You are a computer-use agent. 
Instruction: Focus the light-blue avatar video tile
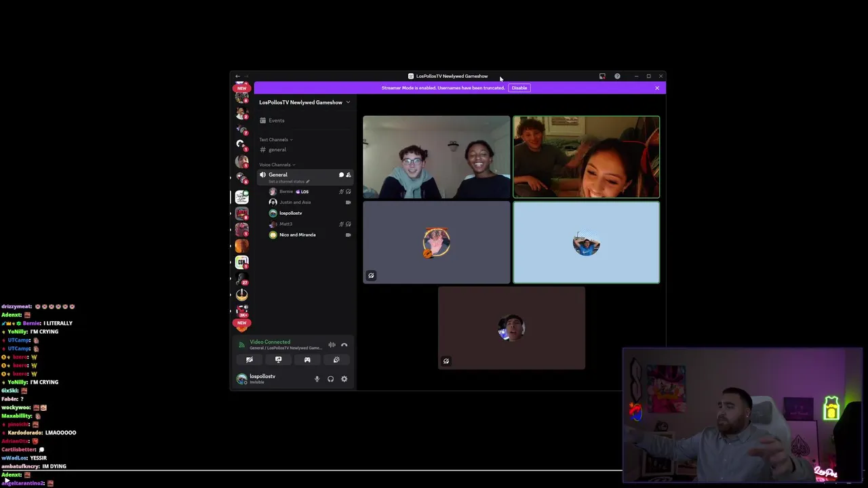point(587,243)
